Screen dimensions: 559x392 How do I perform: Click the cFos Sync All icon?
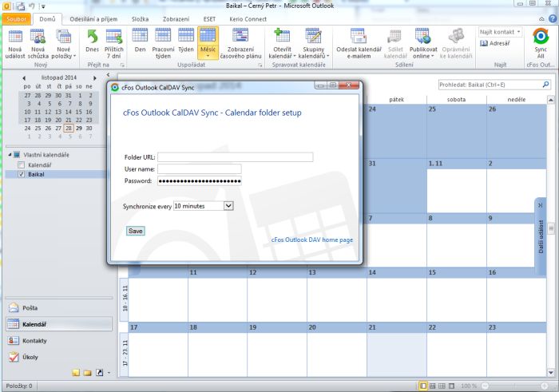coord(541,43)
